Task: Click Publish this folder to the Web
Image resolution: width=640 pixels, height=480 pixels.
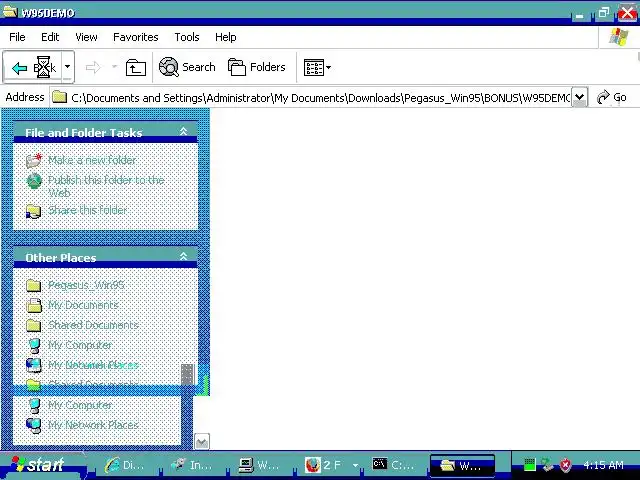Action: pos(106,186)
